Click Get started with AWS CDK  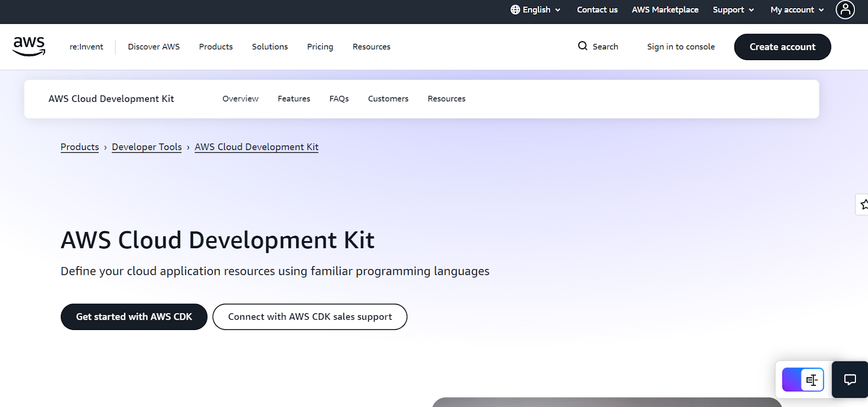pos(134,316)
